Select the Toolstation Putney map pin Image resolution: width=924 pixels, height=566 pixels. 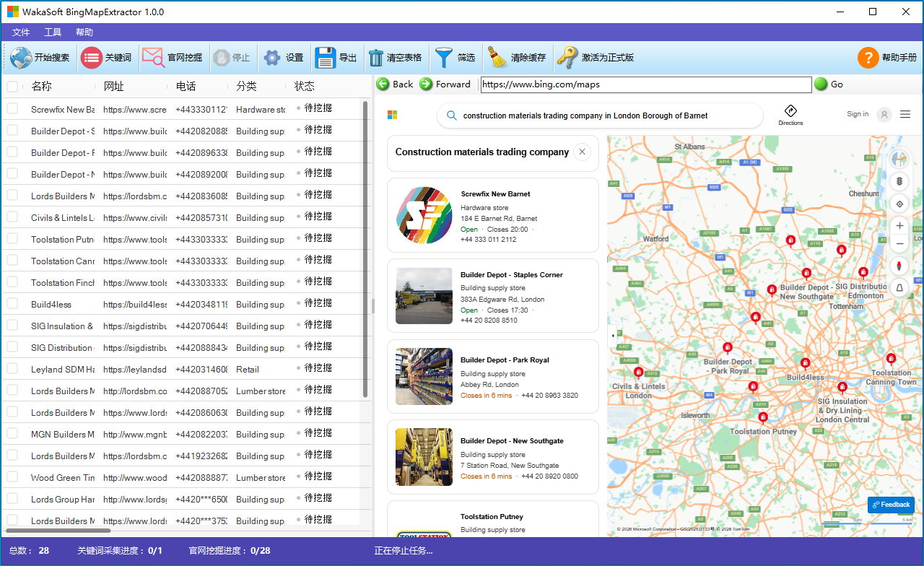click(762, 417)
